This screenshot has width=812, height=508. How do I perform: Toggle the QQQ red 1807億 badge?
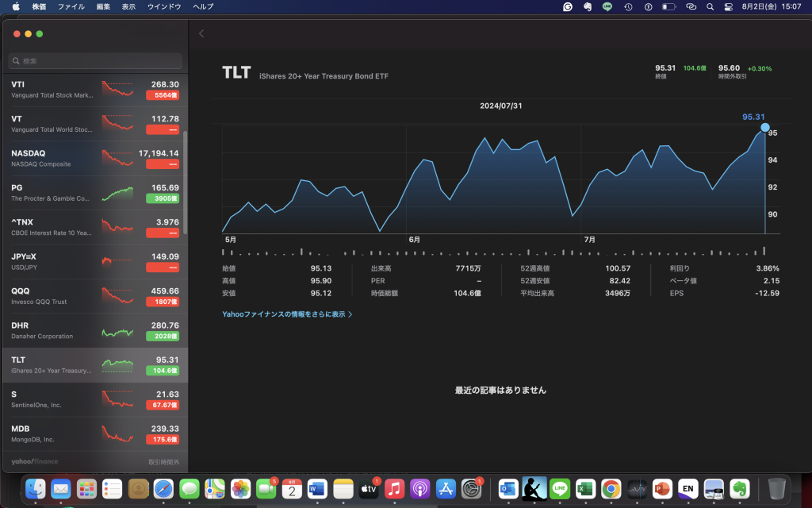pyautogui.click(x=162, y=302)
